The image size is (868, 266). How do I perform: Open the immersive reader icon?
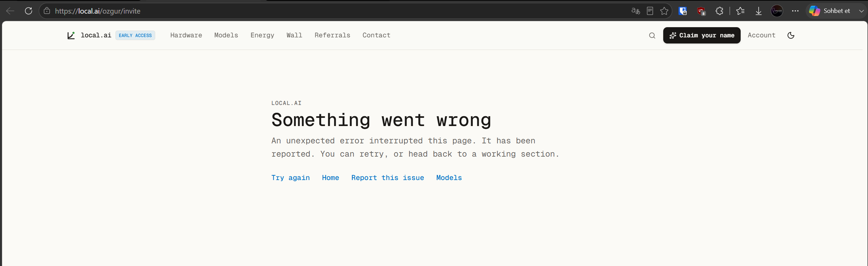pos(650,11)
